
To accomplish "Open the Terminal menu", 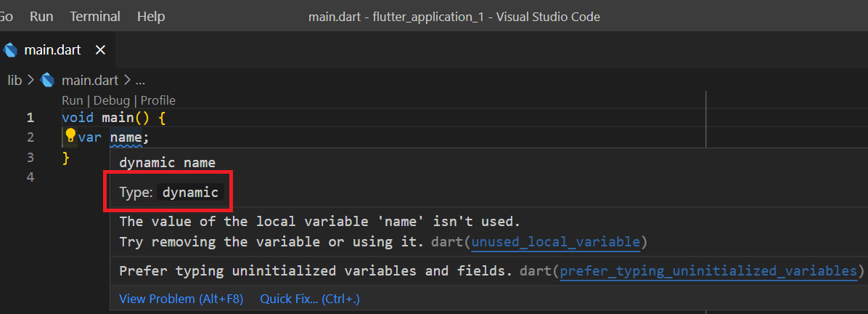I will [x=94, y=17].
